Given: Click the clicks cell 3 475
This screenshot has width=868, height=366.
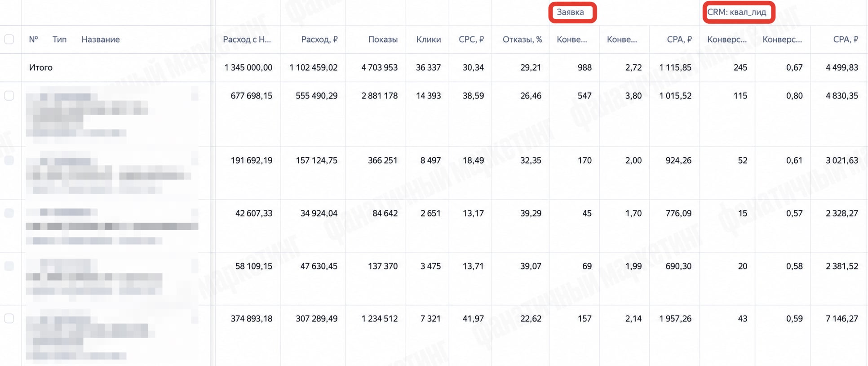Looking at the screenshot, I should [x=431, y=266].
